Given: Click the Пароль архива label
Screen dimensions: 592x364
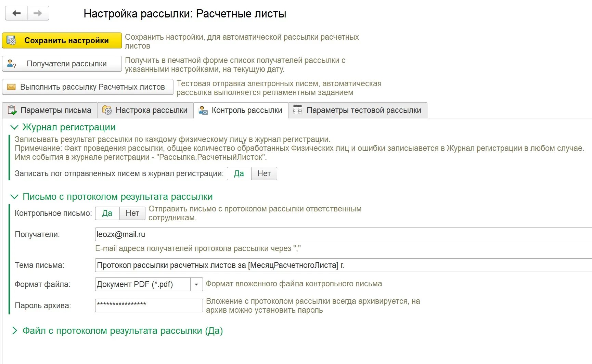Looking at the screenshot, I should tap(43, 305).
